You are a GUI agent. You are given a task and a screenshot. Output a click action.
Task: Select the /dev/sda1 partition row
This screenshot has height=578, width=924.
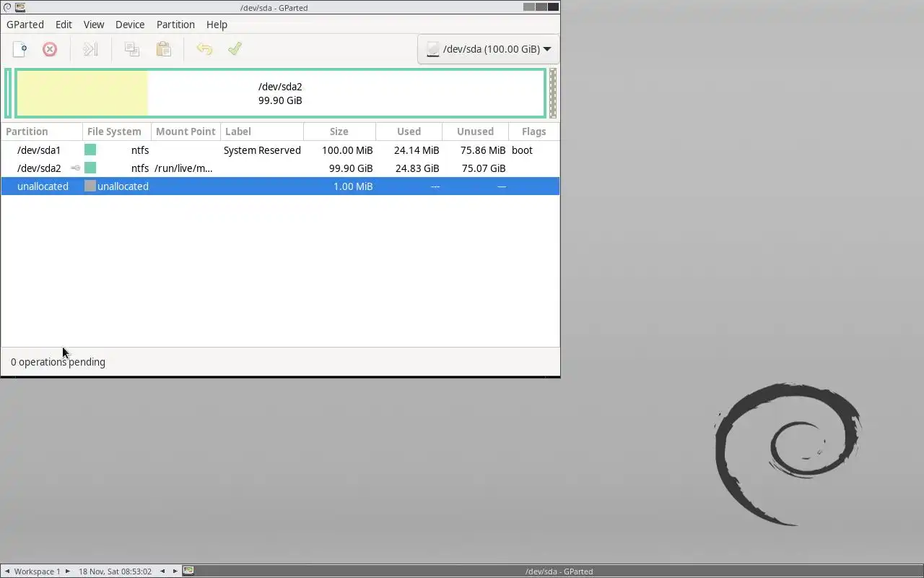coord(280,150)
